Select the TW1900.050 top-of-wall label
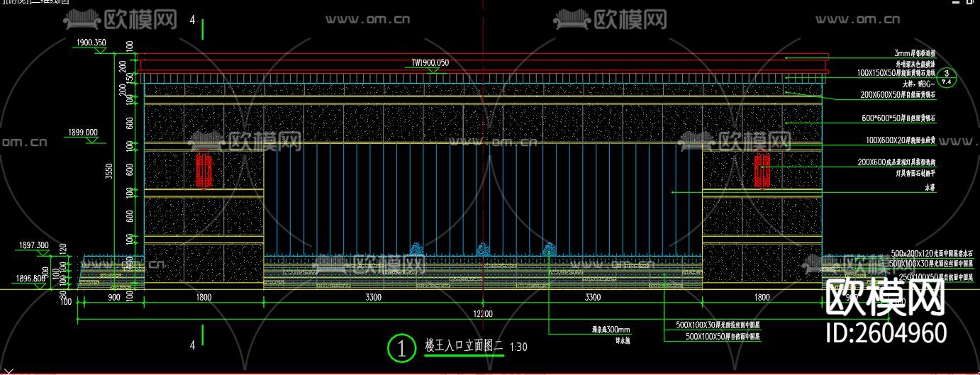 tap(430, 63)
